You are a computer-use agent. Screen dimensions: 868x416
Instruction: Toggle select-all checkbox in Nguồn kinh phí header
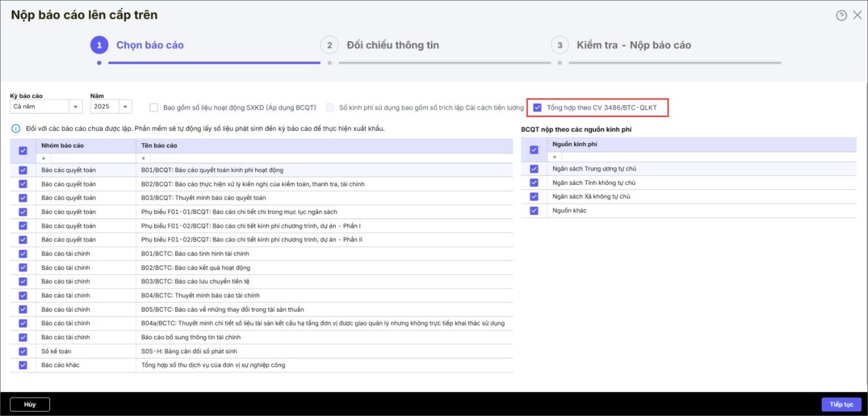click(x=534, y=150)
